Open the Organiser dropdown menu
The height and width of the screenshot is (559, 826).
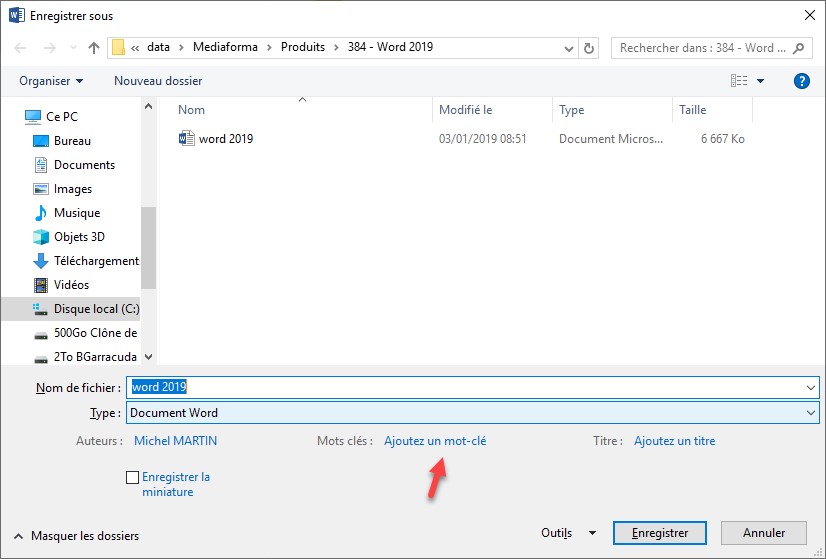(x=51, y=81)
